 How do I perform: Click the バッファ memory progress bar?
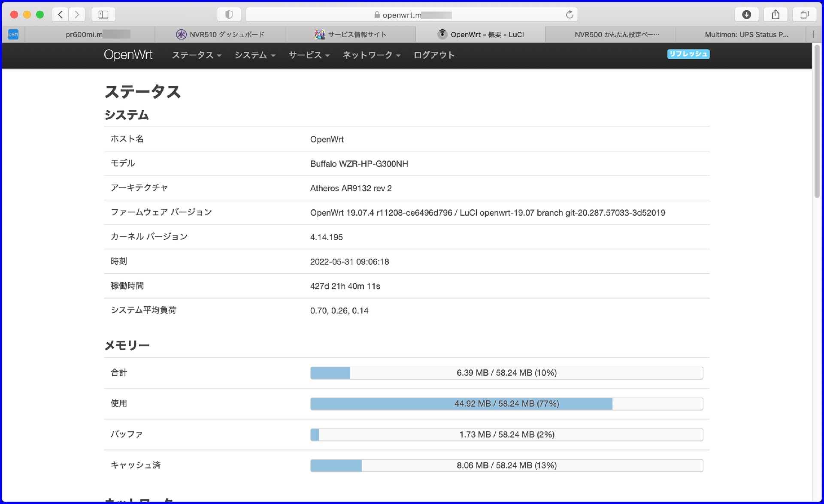(x=506, y=435)
